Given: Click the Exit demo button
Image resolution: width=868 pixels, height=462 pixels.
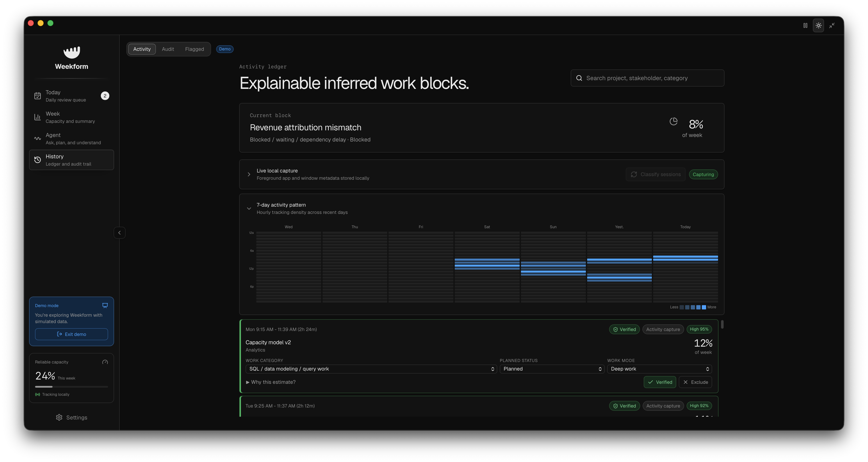Looking at the screenshot, I should pos(71,334).
